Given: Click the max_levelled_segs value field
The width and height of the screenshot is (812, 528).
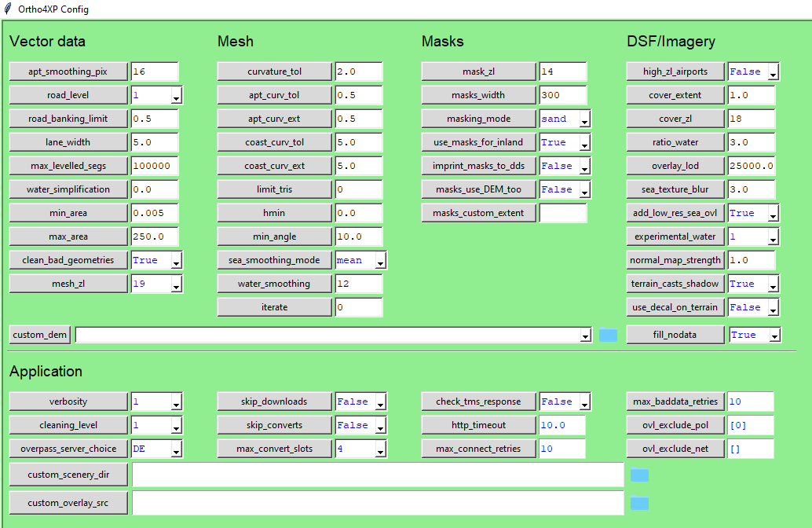Looking at the screenshot, I should tap(155, 166).
